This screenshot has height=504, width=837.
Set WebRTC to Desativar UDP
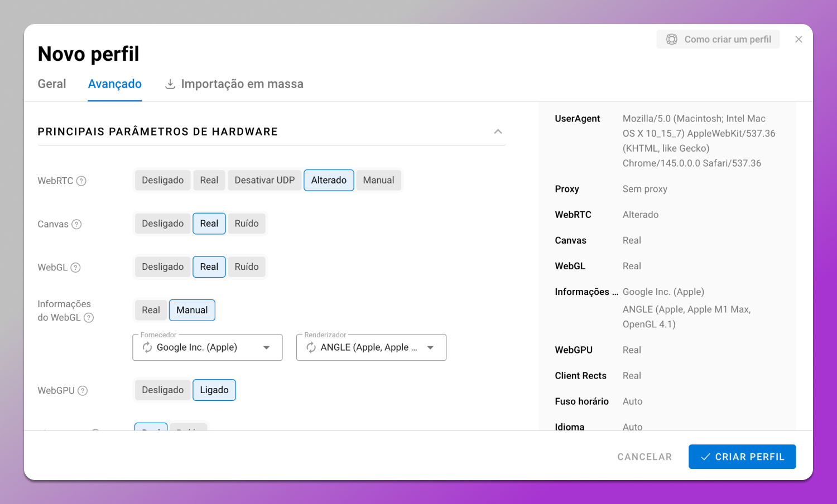[264, 180]
